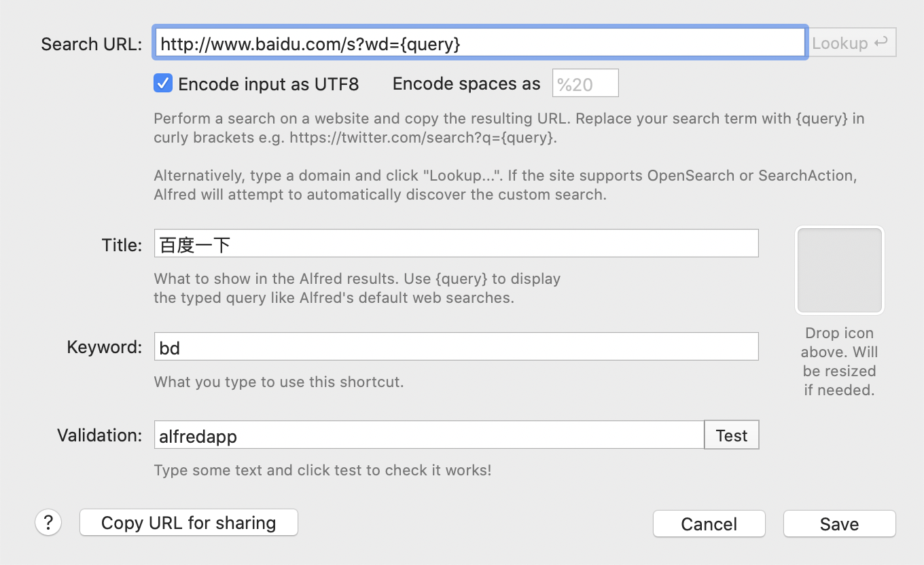
Task: Place cursor in the {query} URL field
Action: click(480, 42)
